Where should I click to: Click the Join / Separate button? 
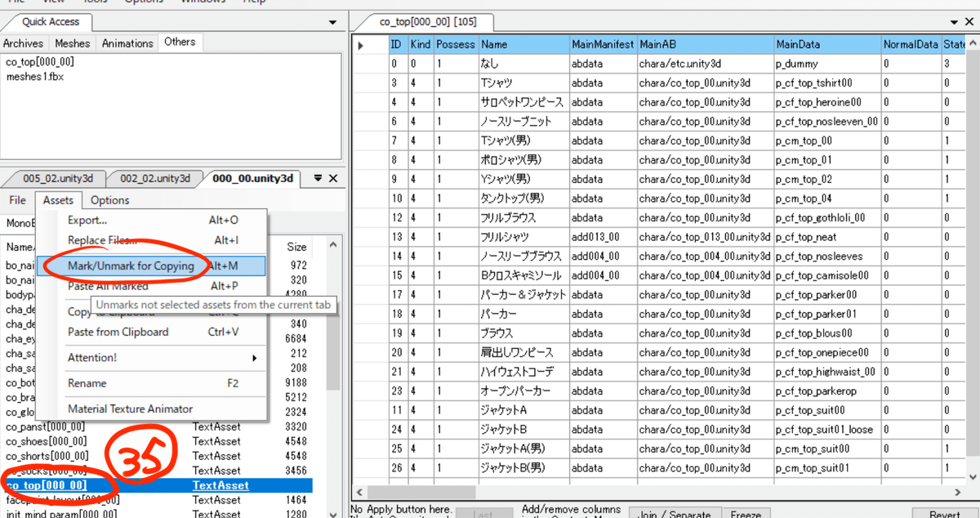[675, 514]
